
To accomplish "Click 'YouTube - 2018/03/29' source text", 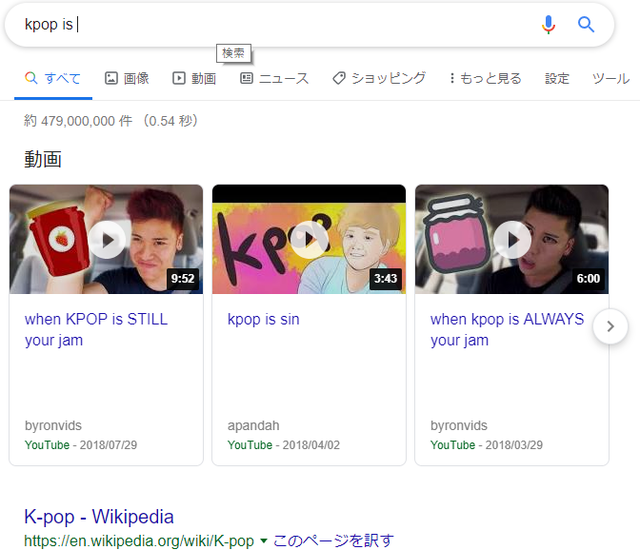I will click(487, 445).
